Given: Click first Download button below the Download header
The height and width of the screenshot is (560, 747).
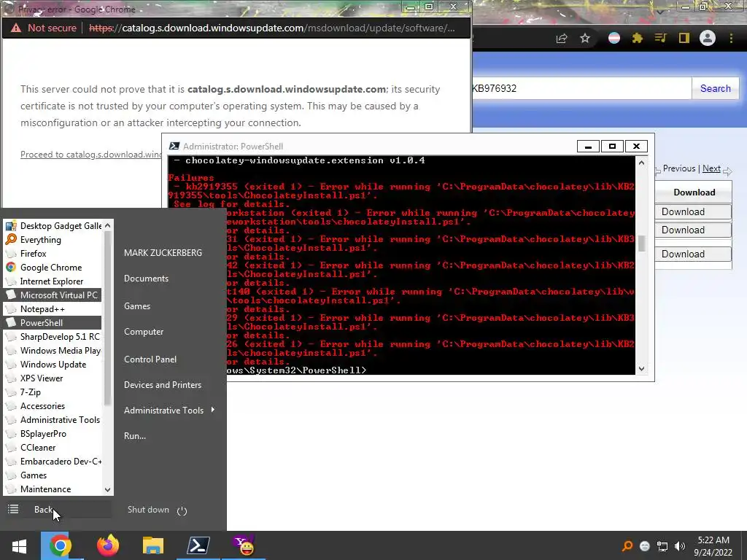Looking at the screenshot, I should click(693, 211).
